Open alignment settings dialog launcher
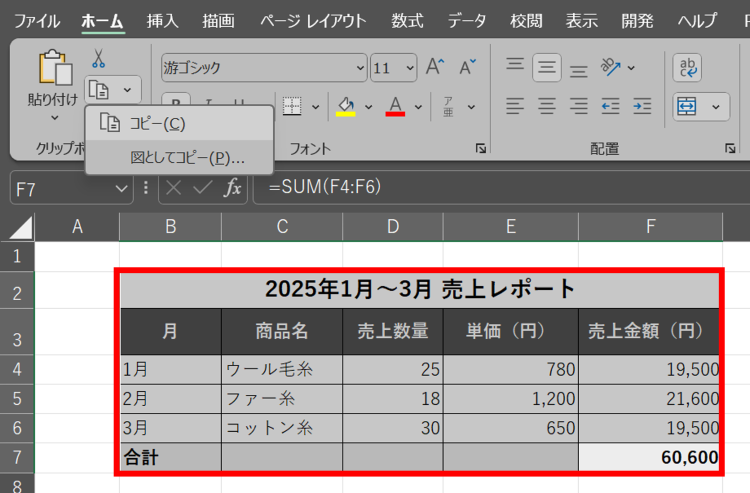Image resolution: width=750 pixels, height=493 pixels. (x=730, y=149)
